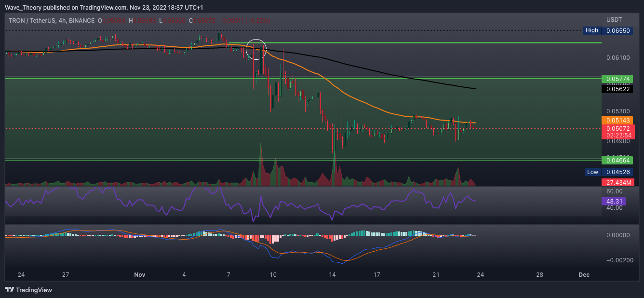Click the -0.00200 level on the MACD scale
Viewport: 644px width, 298px height.
[618, 260]
